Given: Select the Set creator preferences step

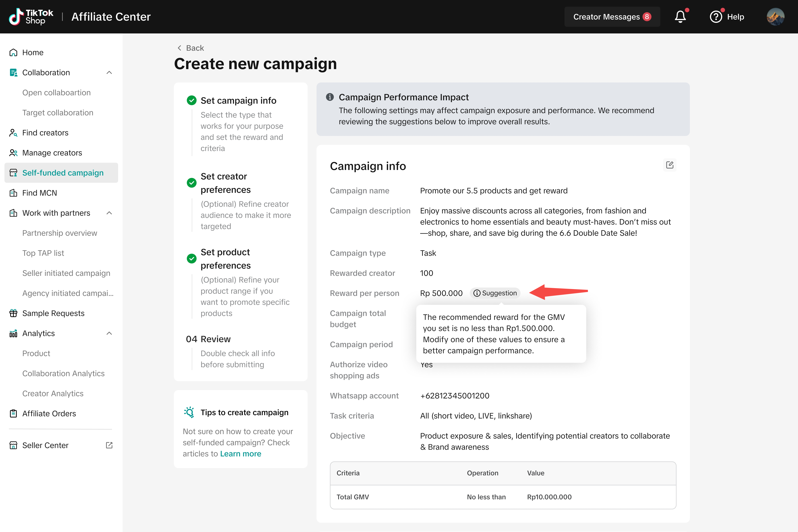Looking at the screenshot, I should tap(225, 183).
